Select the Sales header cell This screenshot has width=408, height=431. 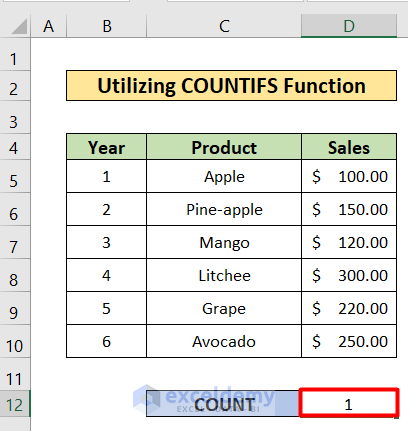pyautogui.click(x=349, y=147)
